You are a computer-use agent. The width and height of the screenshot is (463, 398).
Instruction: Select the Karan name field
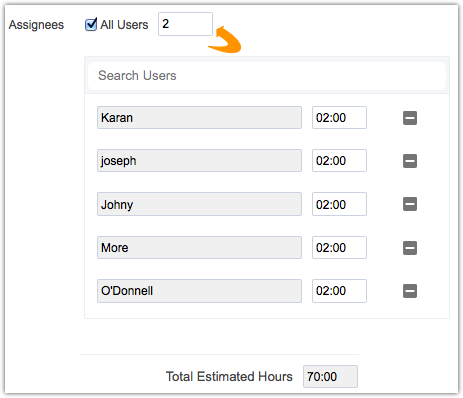(199, 118)
